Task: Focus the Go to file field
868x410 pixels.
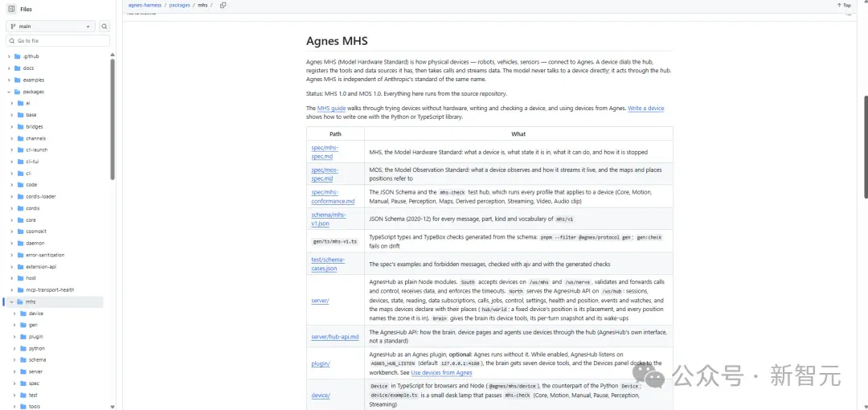Action: [58, 40]
